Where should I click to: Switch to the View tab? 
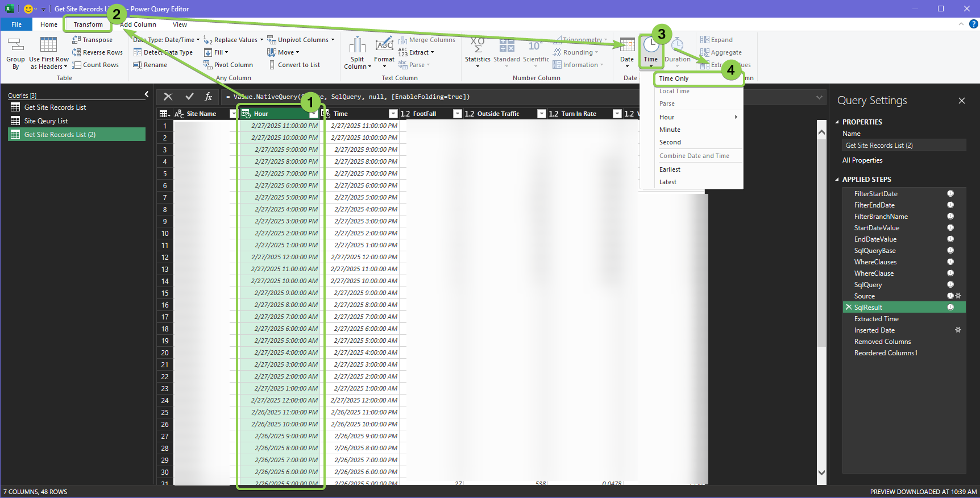tap(180, 24)
